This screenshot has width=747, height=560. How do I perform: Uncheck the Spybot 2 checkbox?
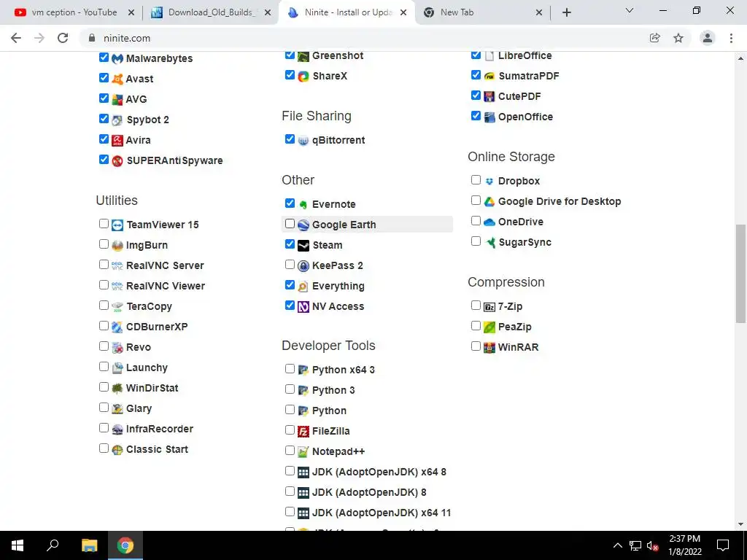104,119
